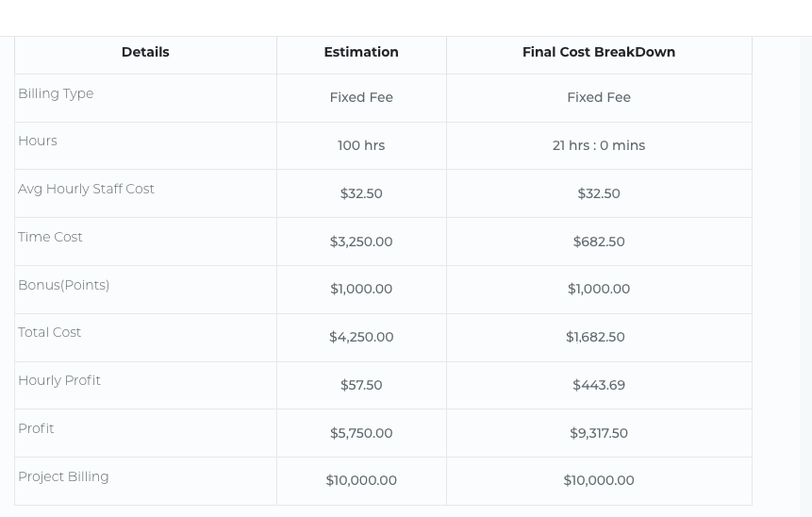Screen dimensions: 812x517
Task: Click the $3,250.00 time cost estimate
Action: 361,242
